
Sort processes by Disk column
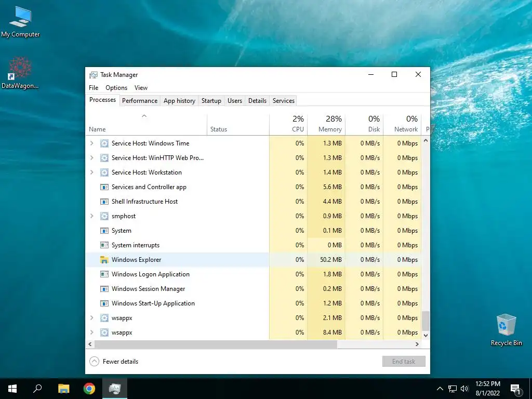(364, 125)
